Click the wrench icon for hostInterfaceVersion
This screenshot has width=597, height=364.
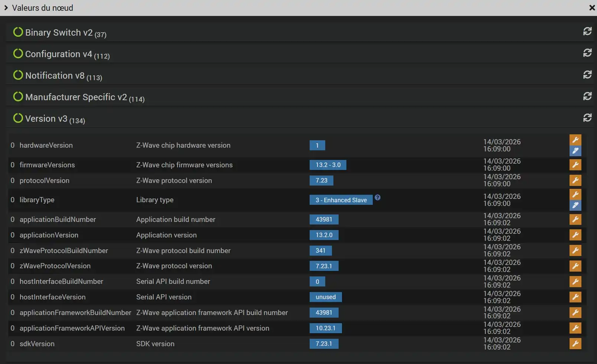575,297
